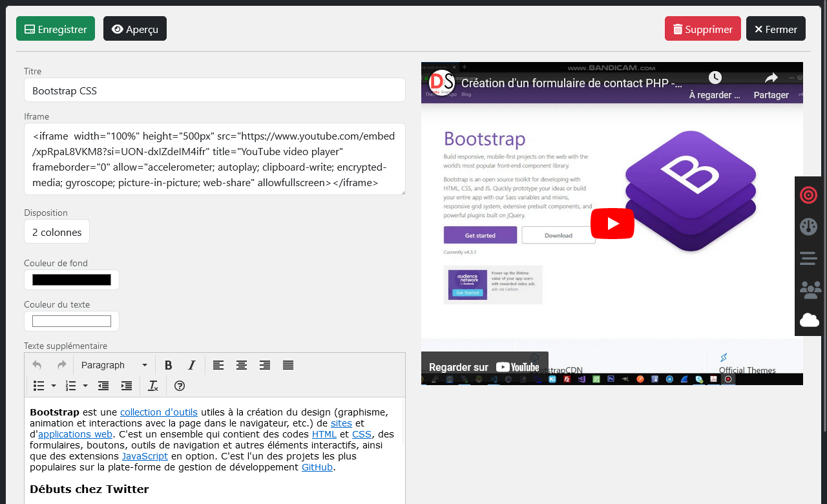Image resolution: width=827 pixels, height=504 pixels.
Task: Preview the page with Aperçu
Action: 134,28
